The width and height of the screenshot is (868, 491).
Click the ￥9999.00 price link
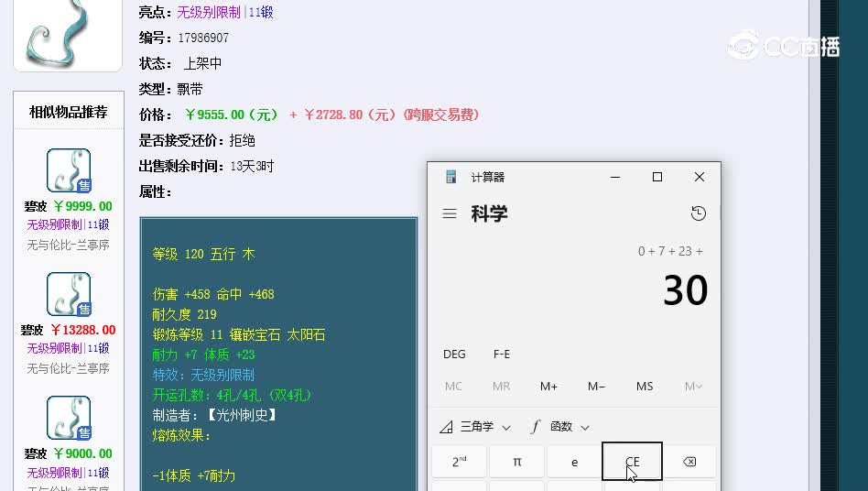tap(82, 206)
